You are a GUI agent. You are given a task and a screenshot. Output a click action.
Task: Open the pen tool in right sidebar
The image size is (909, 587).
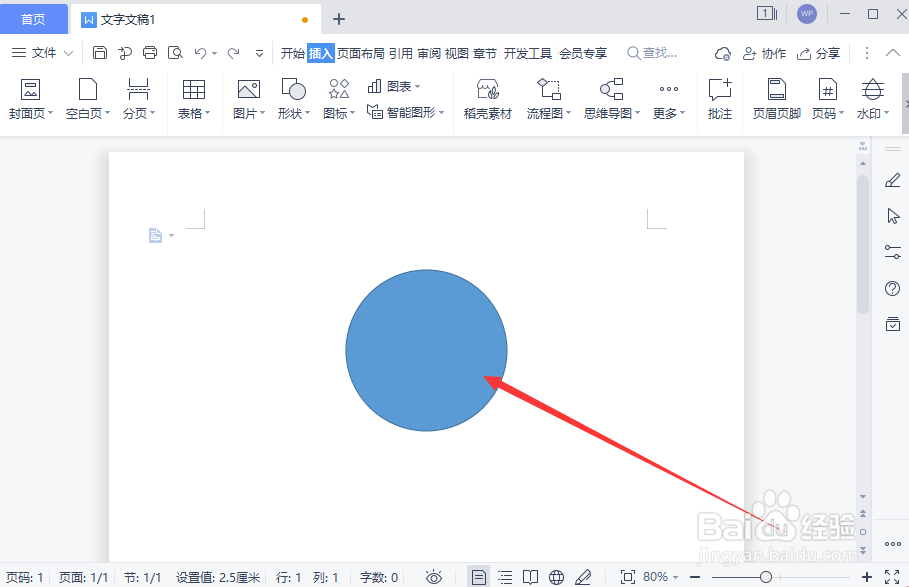point(893,180)
